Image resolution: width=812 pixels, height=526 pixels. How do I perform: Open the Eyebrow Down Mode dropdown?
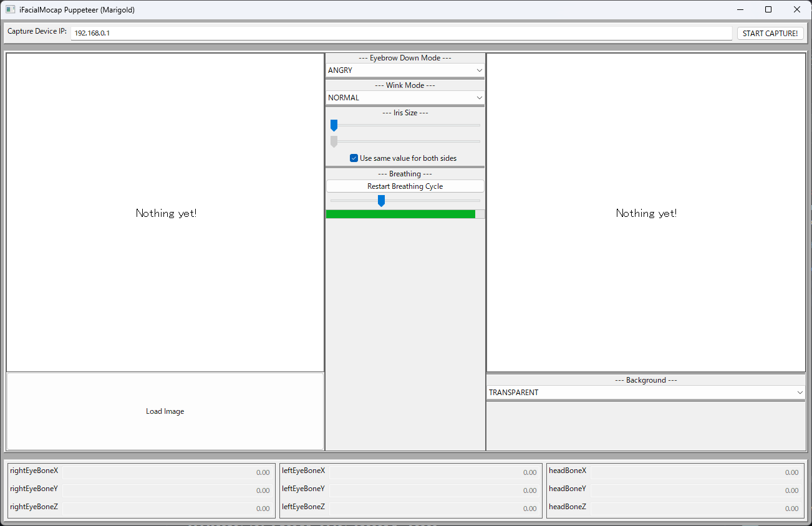pos(405,70)
